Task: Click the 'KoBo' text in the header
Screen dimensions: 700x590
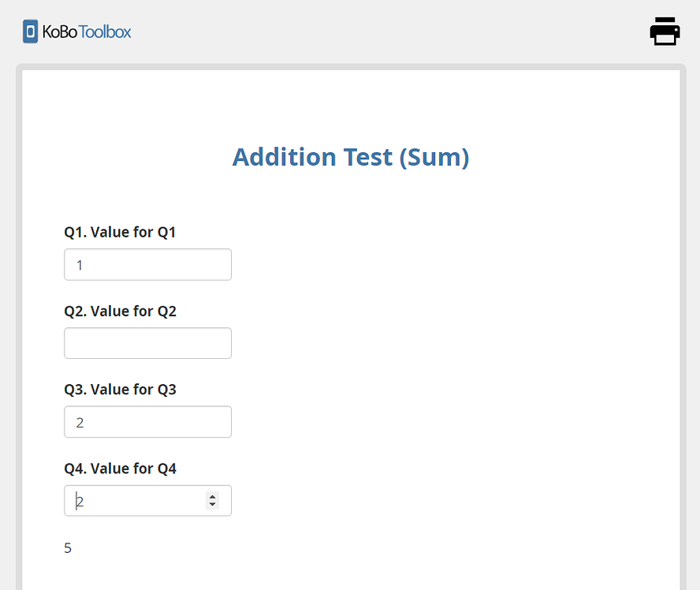Action: pos(62,32)
